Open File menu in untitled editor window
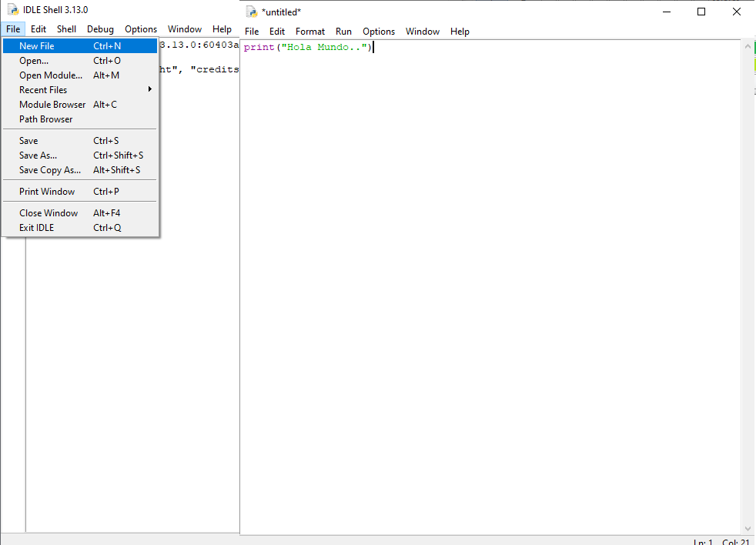 tap(252, 32)
